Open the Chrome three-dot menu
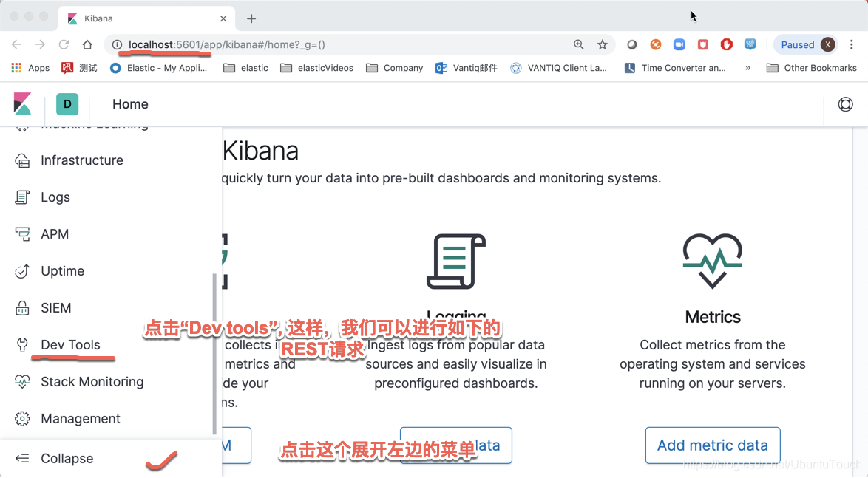 tap(852, 44)
